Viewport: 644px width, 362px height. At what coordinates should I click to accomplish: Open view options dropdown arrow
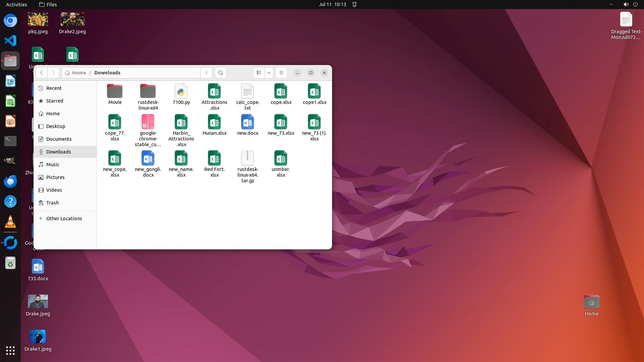(x=269, y=73)
